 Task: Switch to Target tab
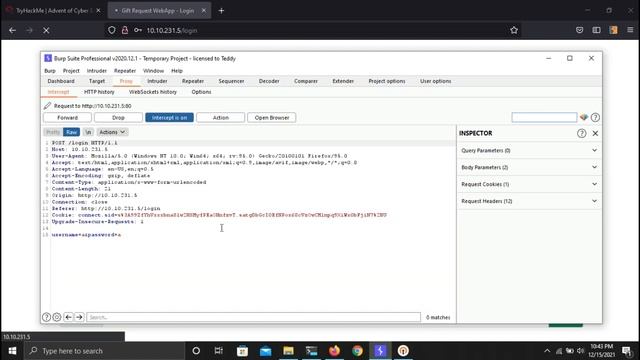coord(97,81)
